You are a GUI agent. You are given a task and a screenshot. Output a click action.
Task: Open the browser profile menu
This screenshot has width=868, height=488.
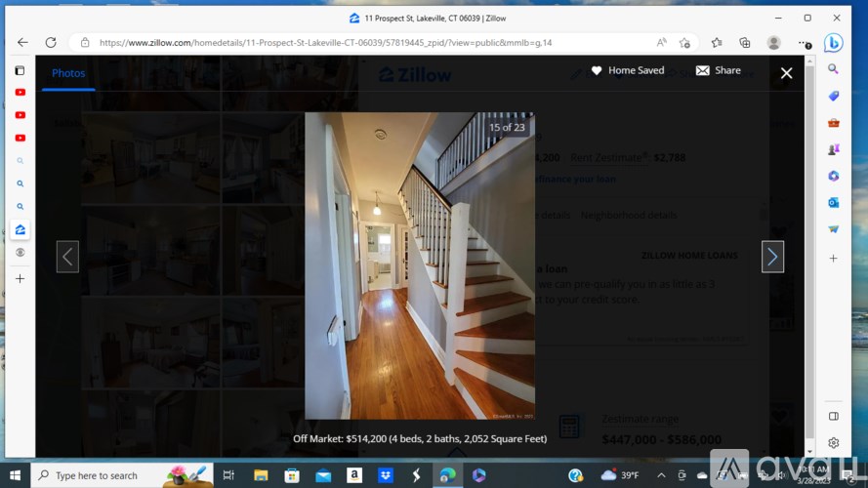[x=774, y=43]
